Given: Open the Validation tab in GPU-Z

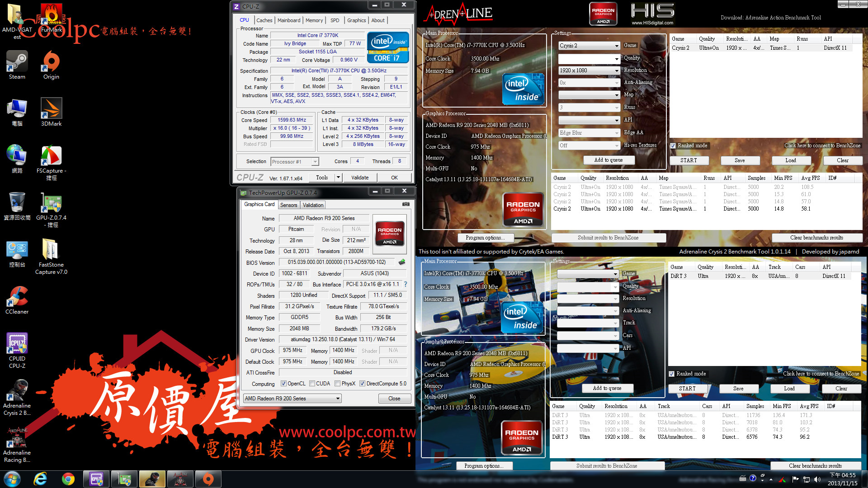Looking at the screenshot, I should click(x=313, y=205).
